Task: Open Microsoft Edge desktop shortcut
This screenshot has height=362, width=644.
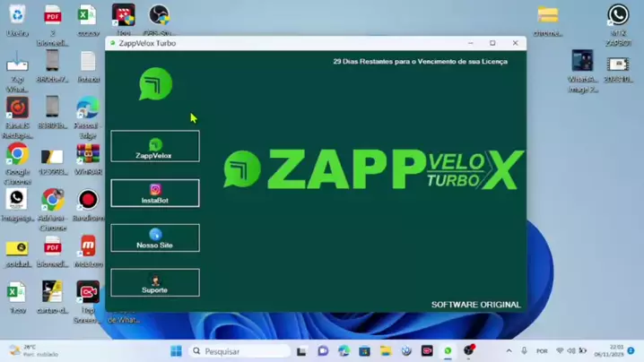Action: [88, 108]
